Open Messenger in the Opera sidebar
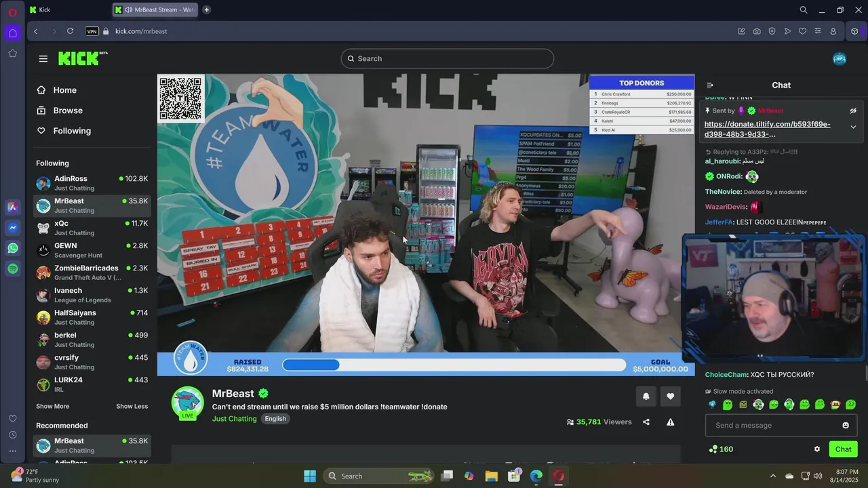868x488 pixels. pyautogui.click(x=12, y=228)
